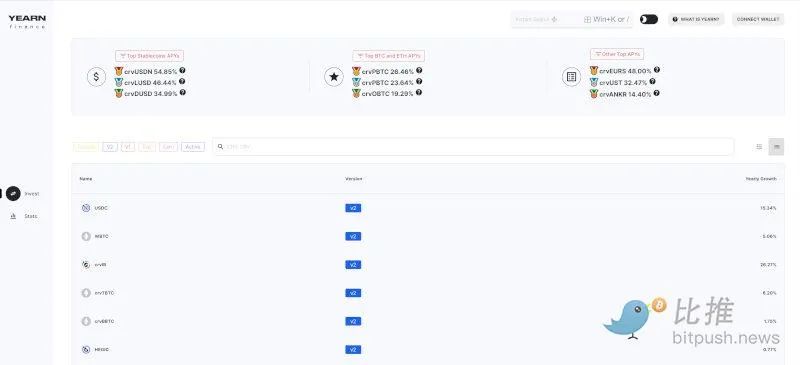The height and width of the screenshot is (365, 800).
Task: Click the list icon for Other Top APYs
Action: 571,77
